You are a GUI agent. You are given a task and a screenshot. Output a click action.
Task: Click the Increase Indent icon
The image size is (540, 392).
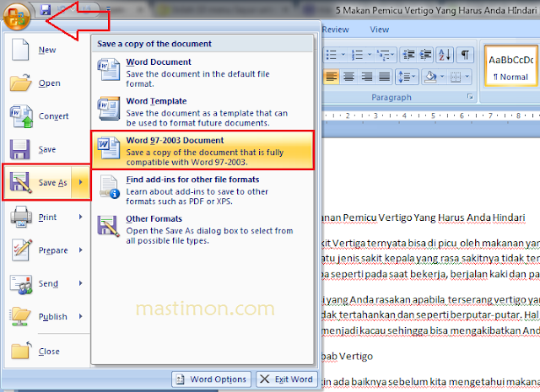[x=425, y=55]
